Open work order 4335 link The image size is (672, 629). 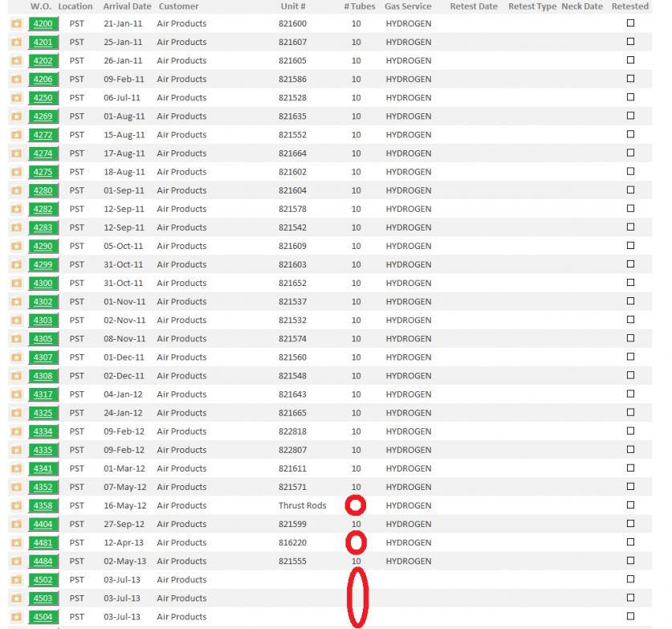tap(43, 450)
